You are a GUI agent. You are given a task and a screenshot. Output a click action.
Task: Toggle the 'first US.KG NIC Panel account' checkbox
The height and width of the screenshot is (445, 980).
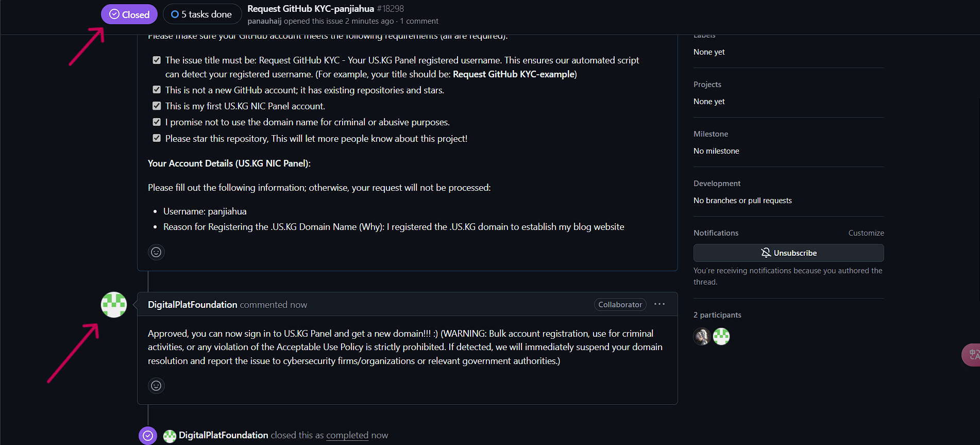pos(157,106)
